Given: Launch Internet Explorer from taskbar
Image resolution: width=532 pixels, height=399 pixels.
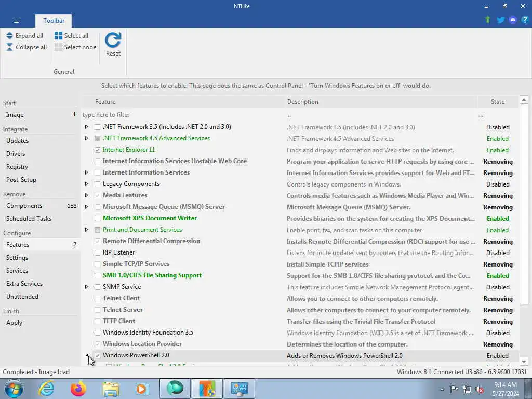Looking at the screenshot, I should coord(46,389).
